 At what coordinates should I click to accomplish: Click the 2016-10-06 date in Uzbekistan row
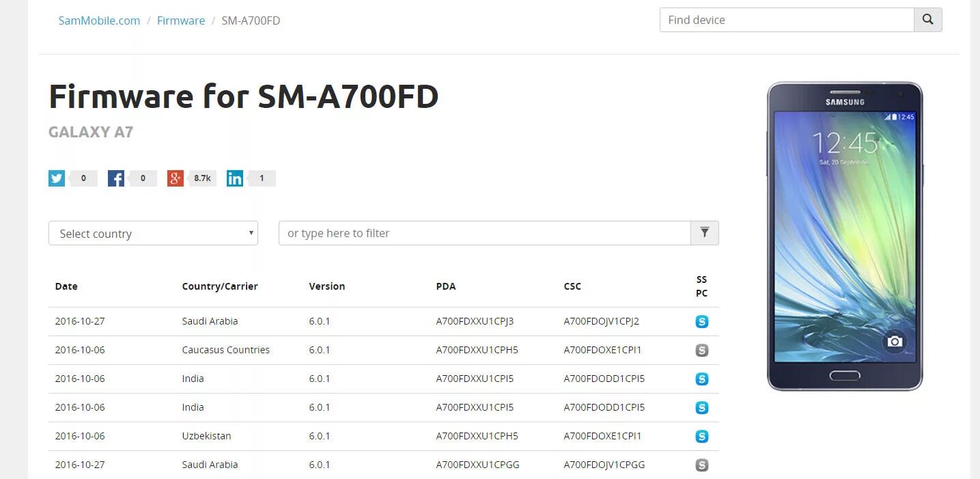[80, 436]
